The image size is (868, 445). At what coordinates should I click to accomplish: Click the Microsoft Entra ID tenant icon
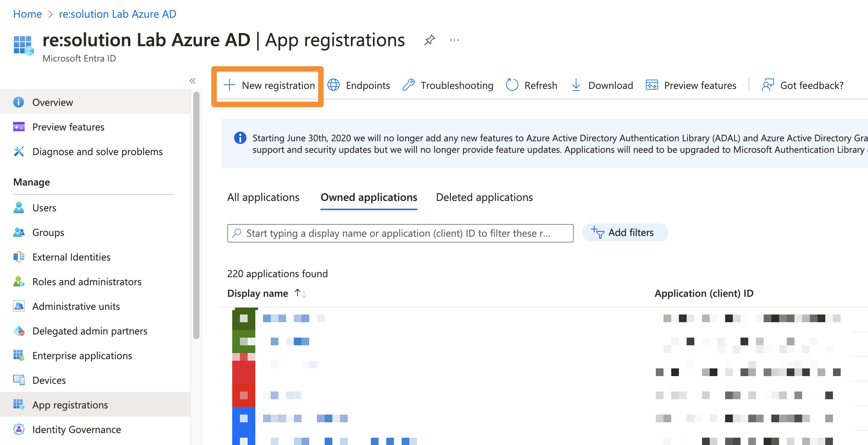(x=23, y=46)
